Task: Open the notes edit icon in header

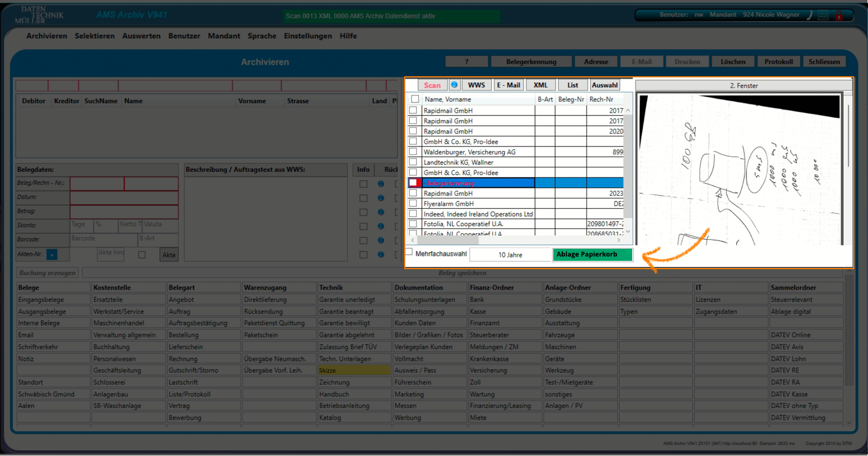Action: click(823, 15)
